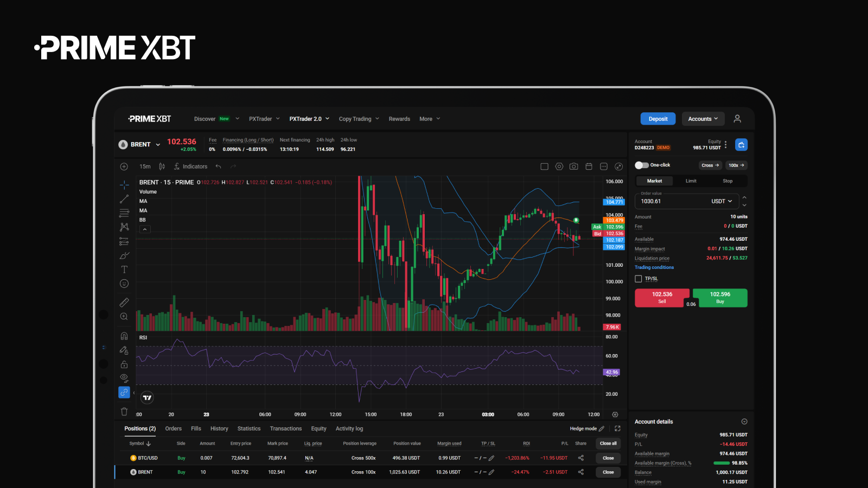Take a chart snapshot with camera icon
The width and height of the screenshot is (868, 488).
[x=573, y=166]
